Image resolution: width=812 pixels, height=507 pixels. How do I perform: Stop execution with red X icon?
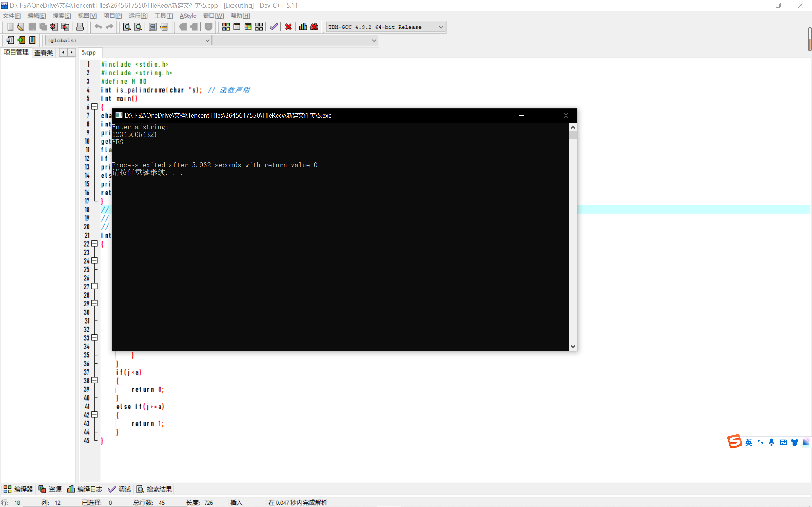click(288, 27)
